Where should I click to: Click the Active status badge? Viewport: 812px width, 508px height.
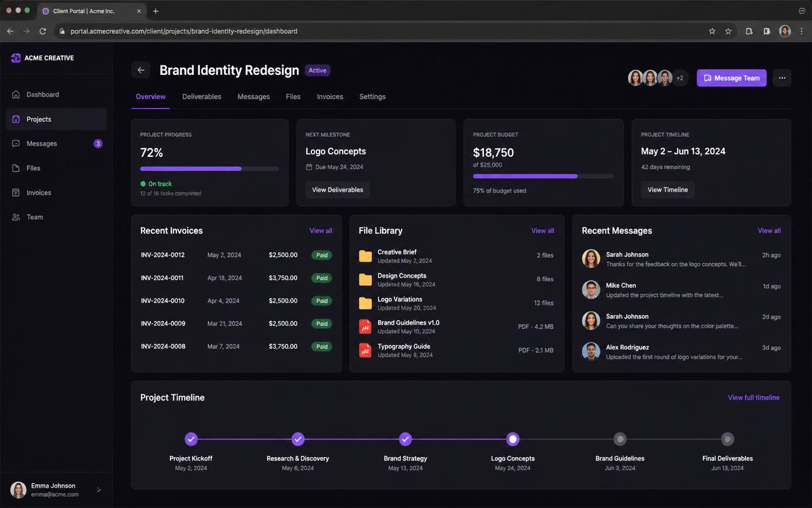pyautogui.click(x=317, y=70)
